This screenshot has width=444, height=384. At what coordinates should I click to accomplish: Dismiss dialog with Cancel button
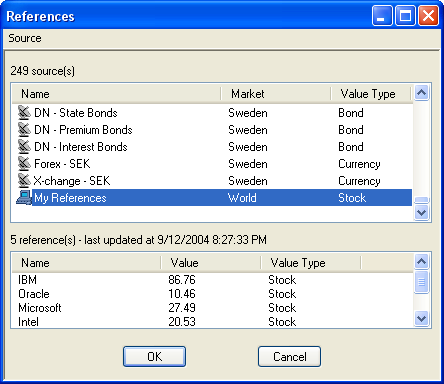point(289,357)
